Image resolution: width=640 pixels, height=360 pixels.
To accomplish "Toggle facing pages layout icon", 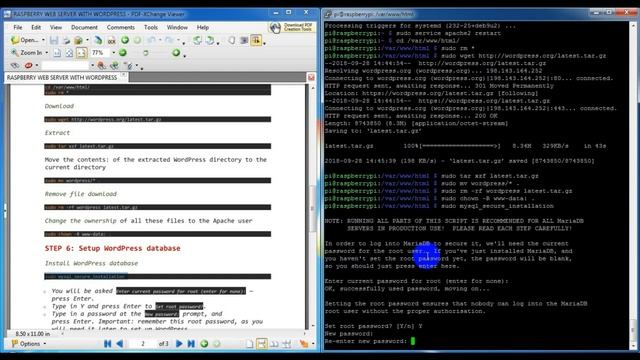I will click(x=274, y=344).
